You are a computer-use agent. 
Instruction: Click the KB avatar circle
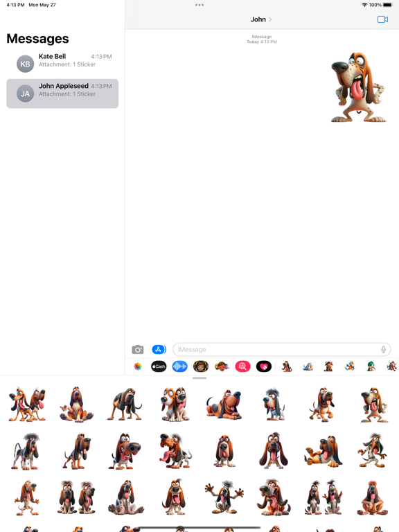point(26,64)
